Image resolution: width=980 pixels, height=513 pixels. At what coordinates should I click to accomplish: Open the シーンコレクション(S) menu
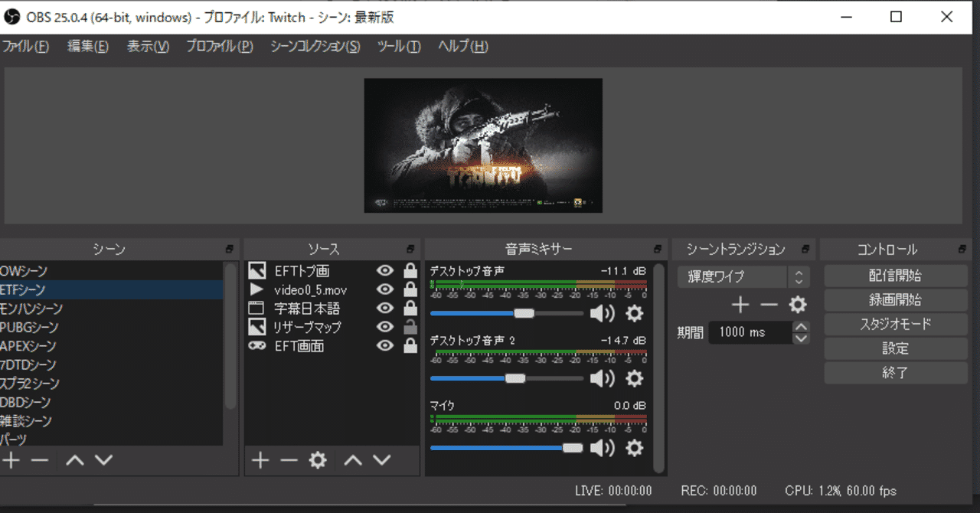[x=315, y=47]
